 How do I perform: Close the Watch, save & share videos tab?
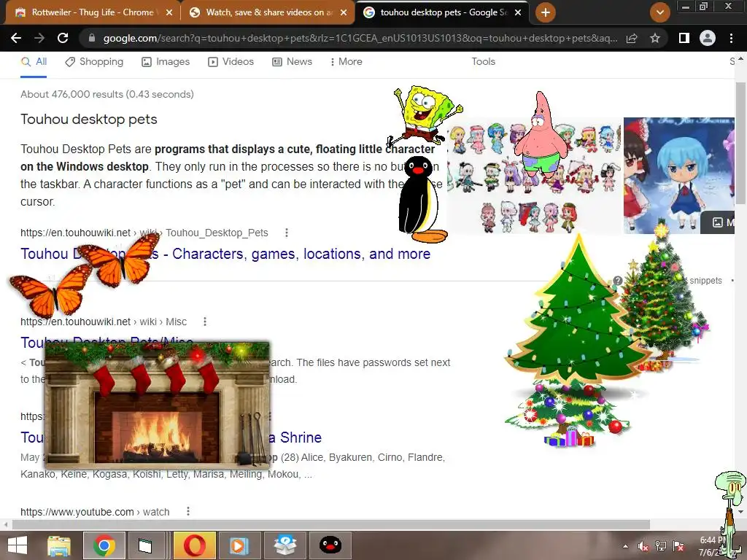coord(344,12)
